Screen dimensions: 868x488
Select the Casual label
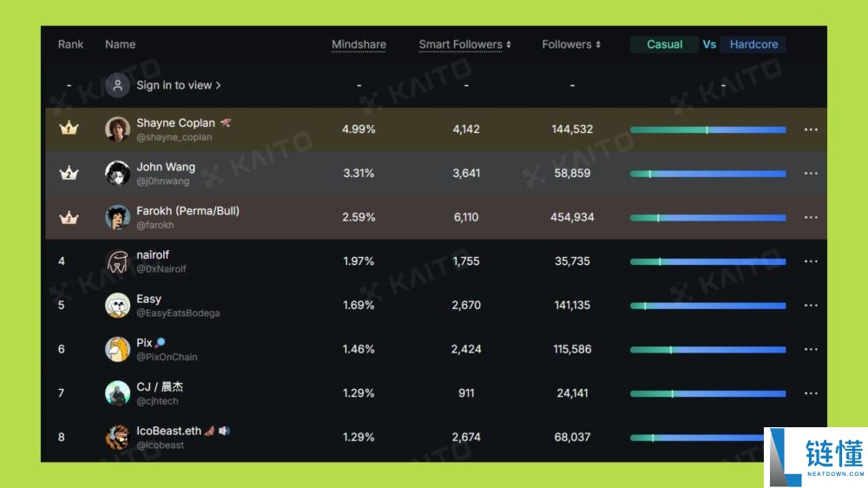(664, 44)
